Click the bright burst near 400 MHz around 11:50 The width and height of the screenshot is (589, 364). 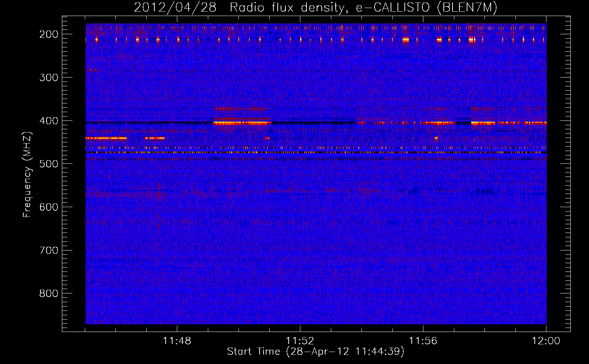coord(242,123)
